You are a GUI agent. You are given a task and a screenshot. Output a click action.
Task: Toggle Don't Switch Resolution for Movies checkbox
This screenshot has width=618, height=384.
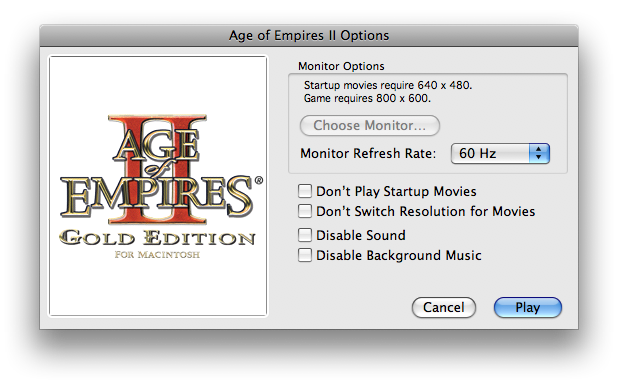tap(305, 211)
